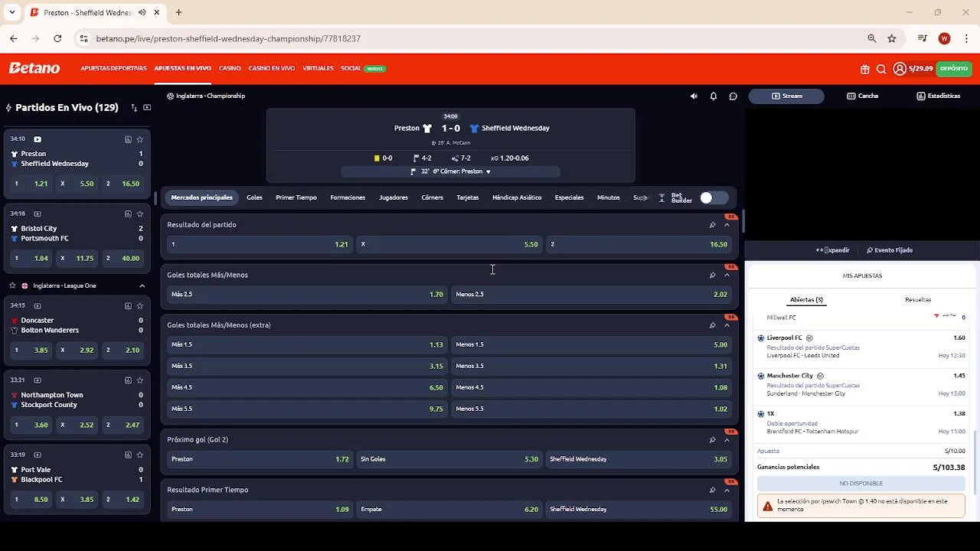This screenshot has width=980, height=551.
Task: Open Hándicap Asiático tab
Action: pos(517,198)
